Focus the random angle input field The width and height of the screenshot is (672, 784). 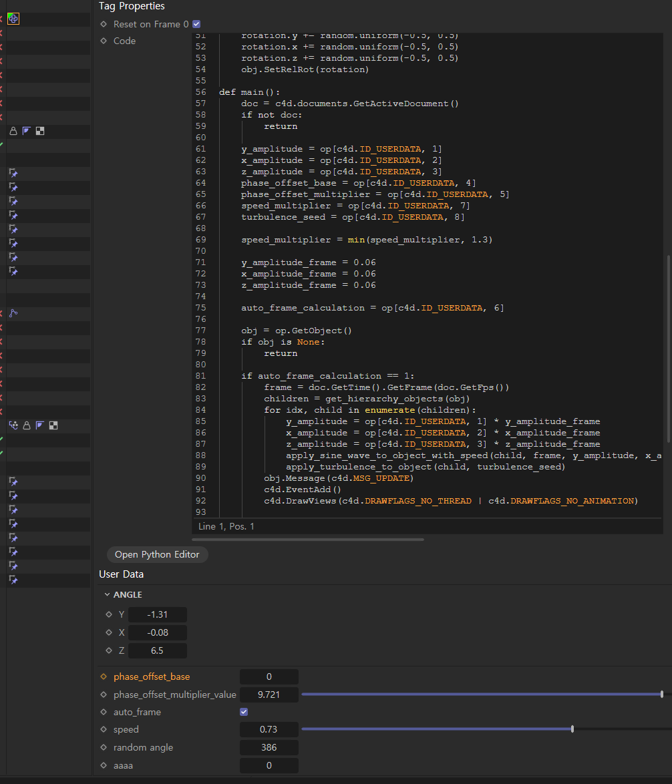click(x=269, y=747)
